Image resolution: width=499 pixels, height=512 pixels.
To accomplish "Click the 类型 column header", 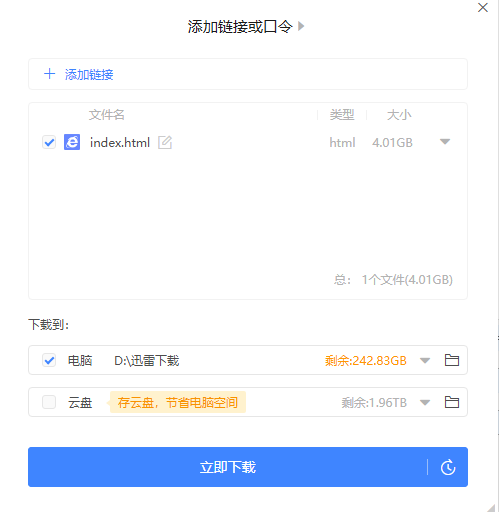I will tap(342, 115).
